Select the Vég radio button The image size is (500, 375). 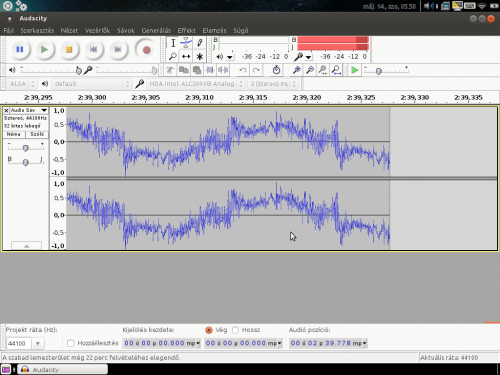click(209, 330)
